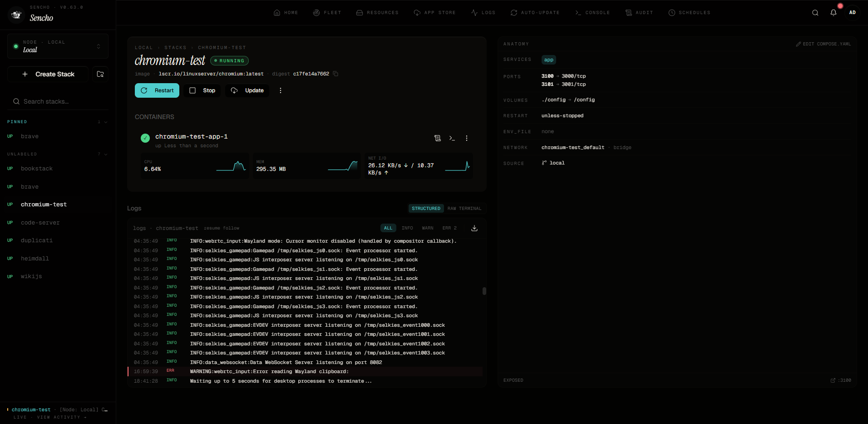Update the chromium-test stack
Image resolution: width=868 pixels, height=424 pixels.
247,90
